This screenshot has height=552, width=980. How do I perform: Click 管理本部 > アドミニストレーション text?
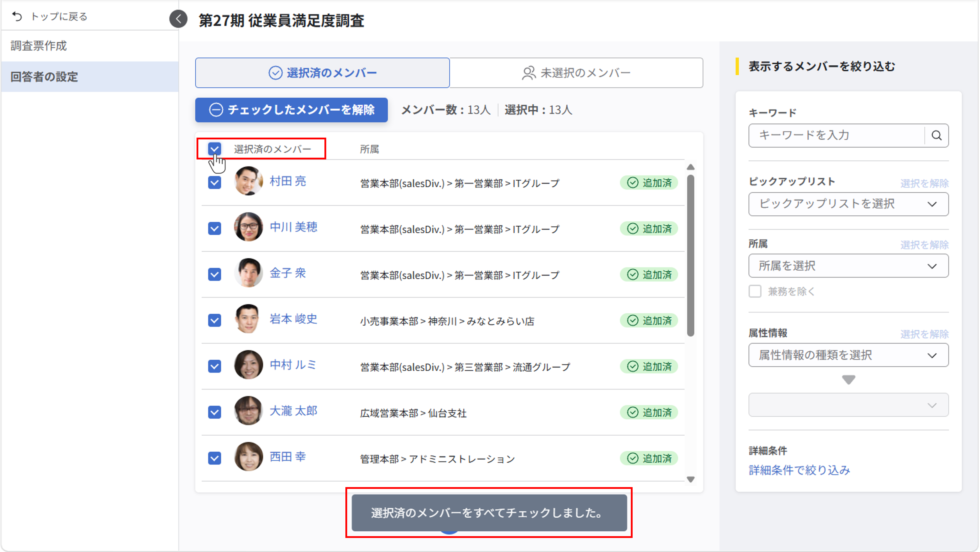click(x=437, y=459)
